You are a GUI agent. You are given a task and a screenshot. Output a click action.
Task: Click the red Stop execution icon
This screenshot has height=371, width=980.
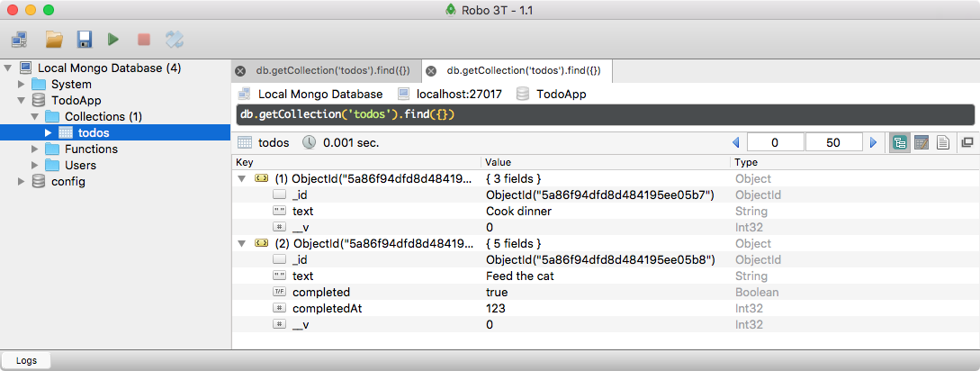point(143,39)
